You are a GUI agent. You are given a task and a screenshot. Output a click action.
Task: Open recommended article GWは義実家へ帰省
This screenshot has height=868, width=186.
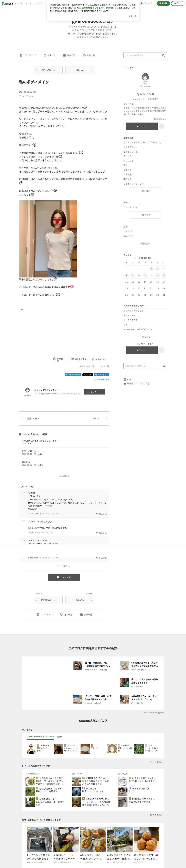pos(139,666)
